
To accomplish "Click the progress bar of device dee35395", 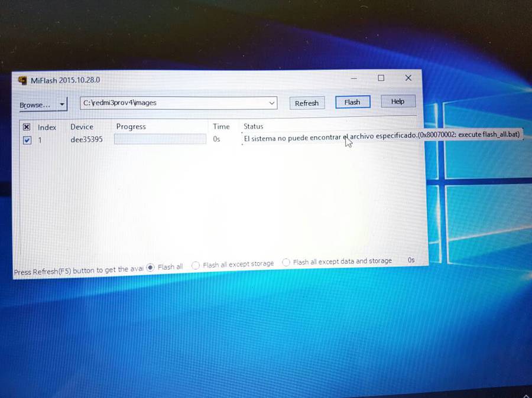I will (x=160, y=139).
